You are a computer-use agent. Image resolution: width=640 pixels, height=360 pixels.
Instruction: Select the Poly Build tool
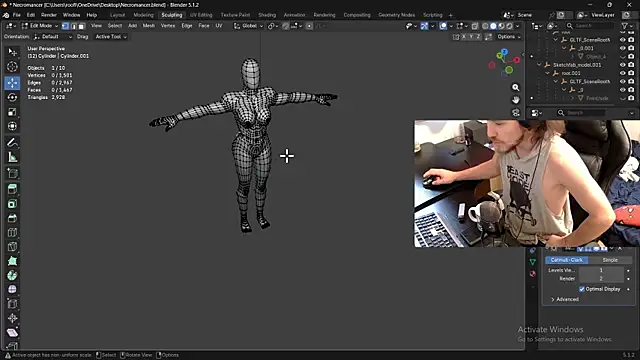point(12,261)
